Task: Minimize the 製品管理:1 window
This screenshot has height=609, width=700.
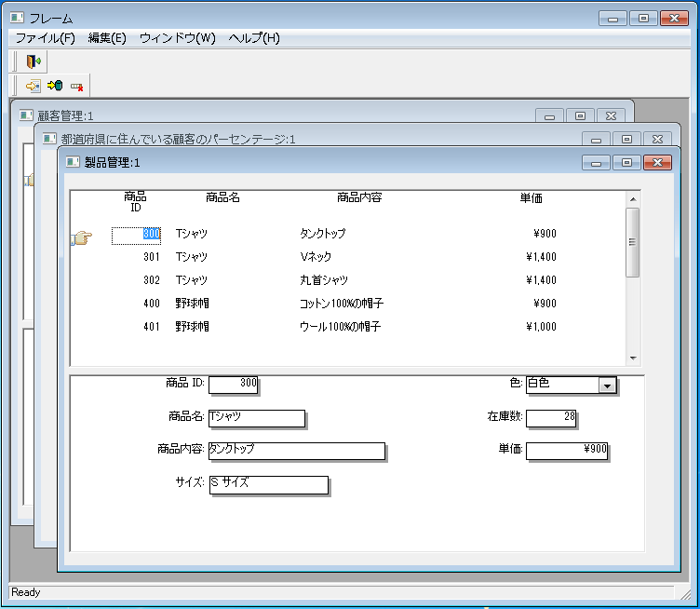Action: 596,163
